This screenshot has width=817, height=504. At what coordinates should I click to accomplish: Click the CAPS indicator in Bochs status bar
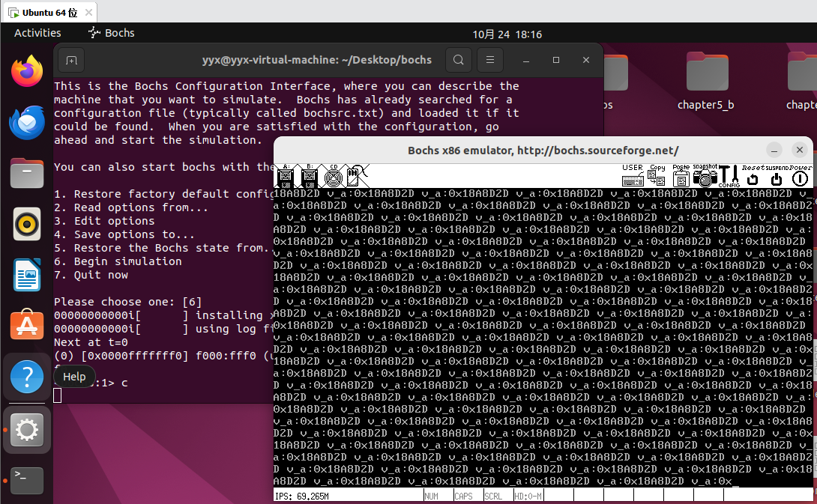pos(463,497)
